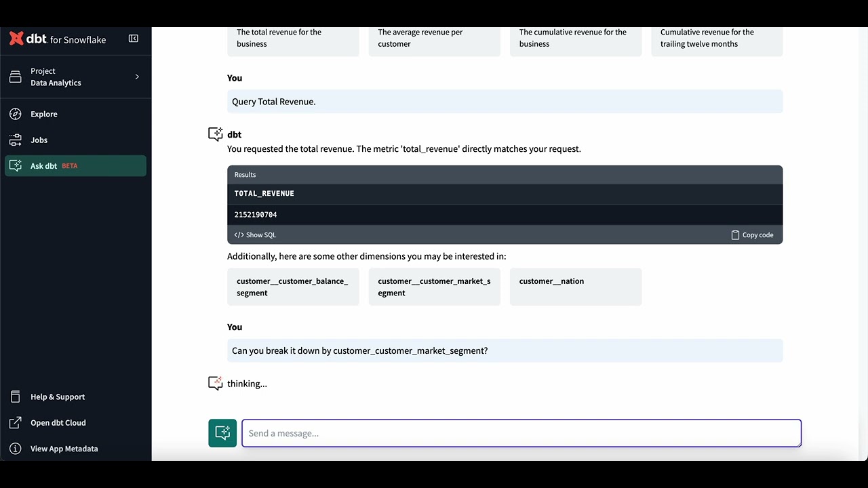Click the Open dbt Cloud external-link icon

click(x=15, y=422)
